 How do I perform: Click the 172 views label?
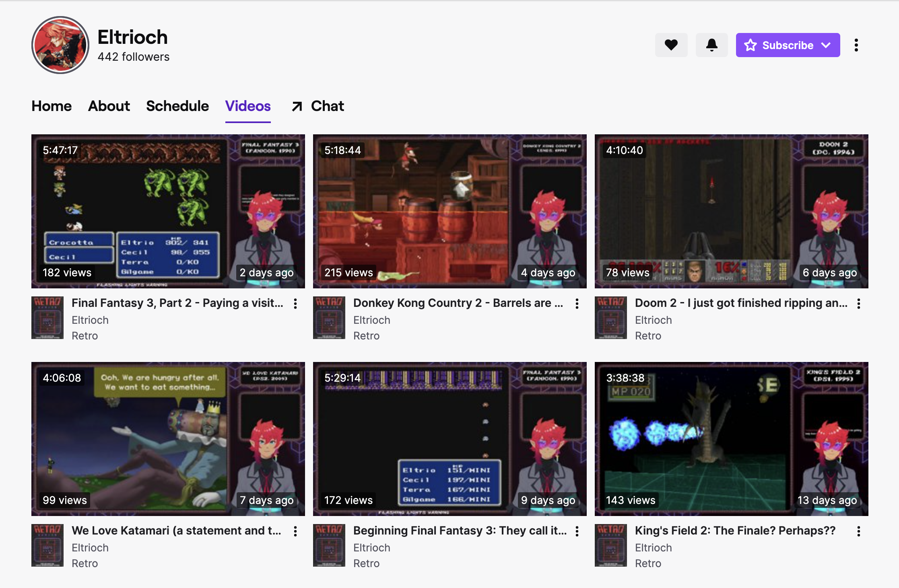[348, 500]
